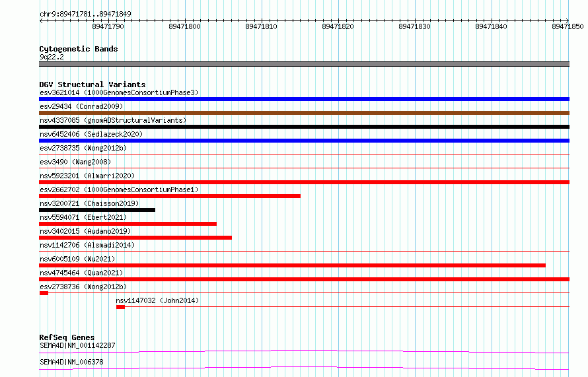
Task: Click ruler position 89471840
Action: (492, 26)
